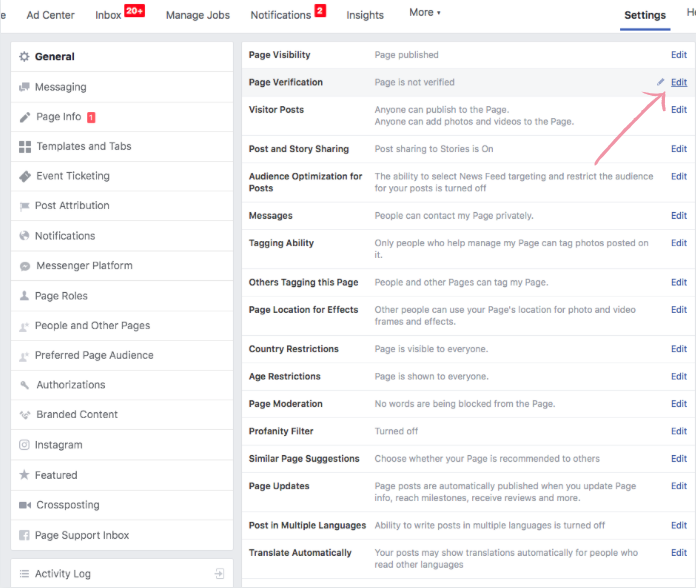Click the Featured star icon
The width and height of the screenshot is (696, 588).
tap(24, 475)
